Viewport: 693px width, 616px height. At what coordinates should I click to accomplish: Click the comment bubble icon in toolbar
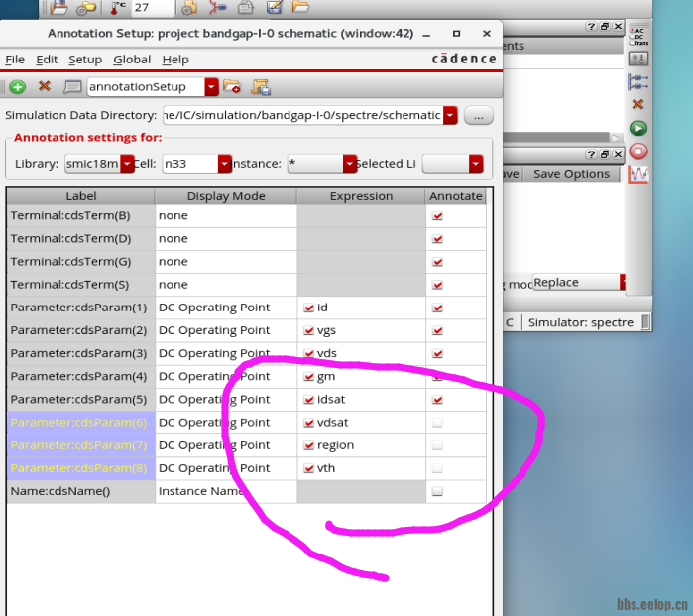point(72,86)
